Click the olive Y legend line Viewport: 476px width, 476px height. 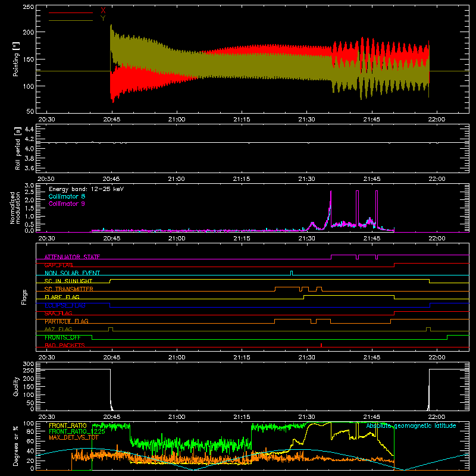point(71,20)
